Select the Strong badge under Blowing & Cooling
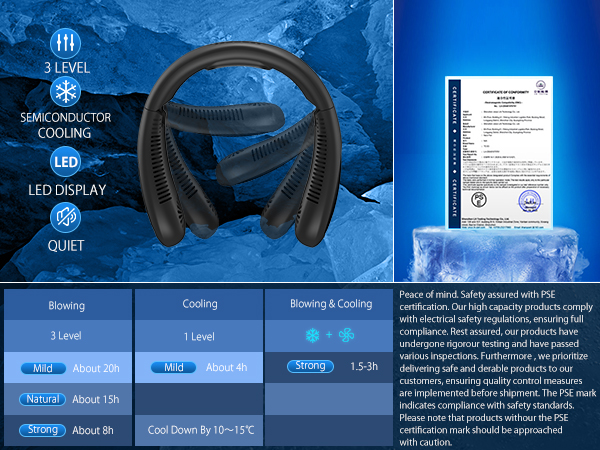600x450 pixels. pyautogui.click(x=310, y=366)
